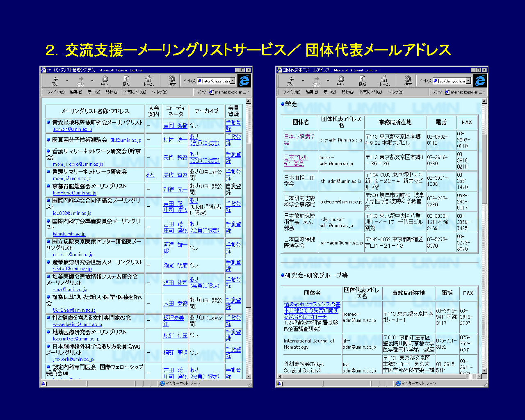Click Back (戻る) icon in right browser window
Screen dimensions: 525x420
tap(291, 80)
